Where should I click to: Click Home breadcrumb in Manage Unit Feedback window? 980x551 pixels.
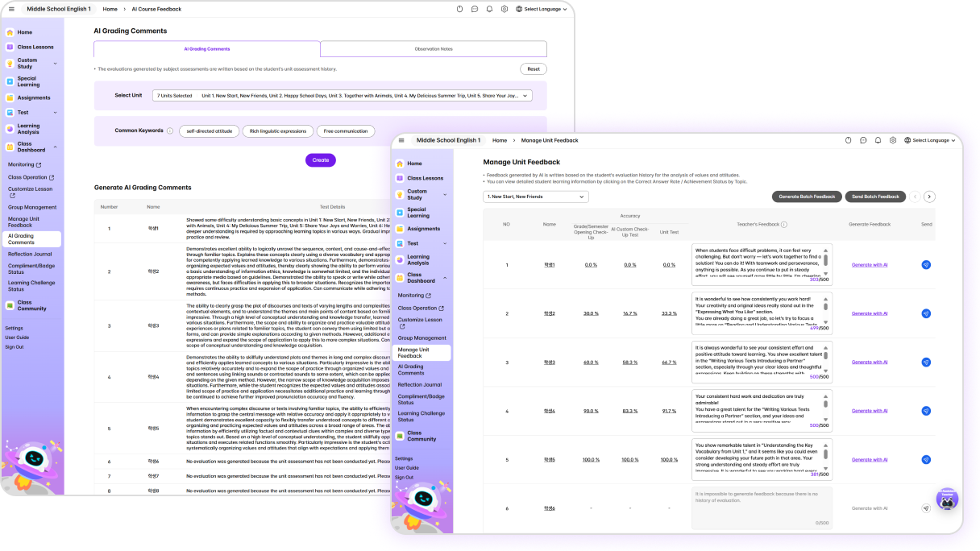pos(500,140)
